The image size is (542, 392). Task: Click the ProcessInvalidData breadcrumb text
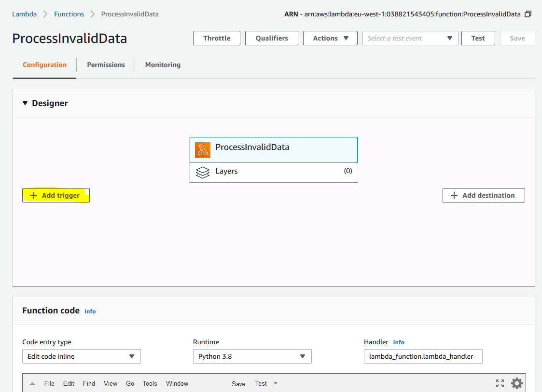point(130,14)
